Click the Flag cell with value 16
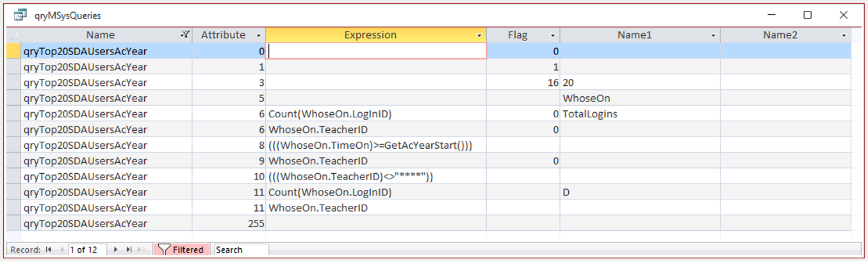Image resolution: width=868 pixels, height=261 pixels. click(523, 83)
